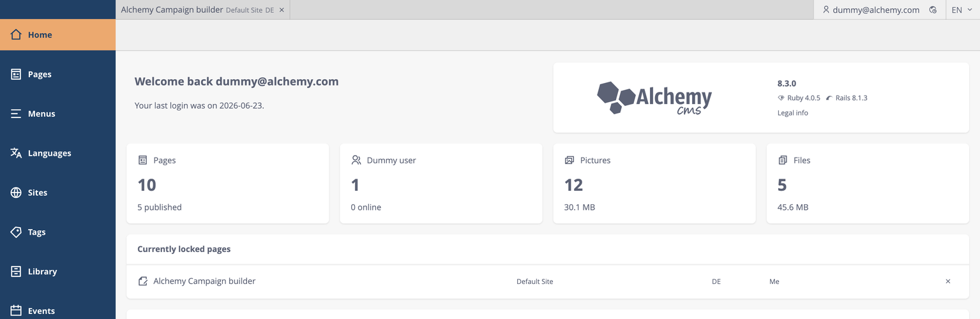Open the dummy@alchemy.com user account
Screen dimensions: 980x319
click(x=871, y=10)
